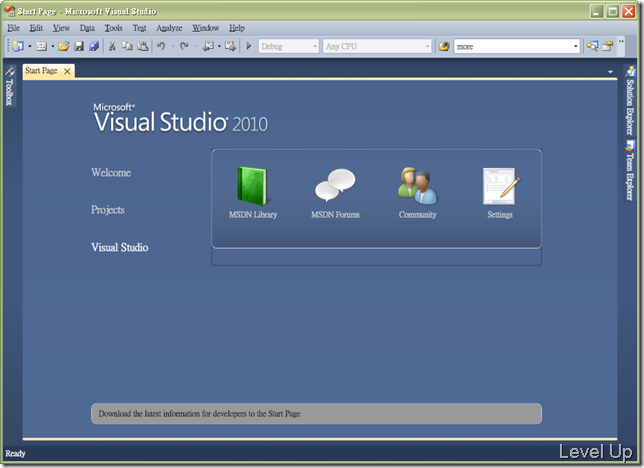The image size is (644, 468).
Task: Click the Paste clipboard icon
Action: pyautogui.click(x=143, y=46)
